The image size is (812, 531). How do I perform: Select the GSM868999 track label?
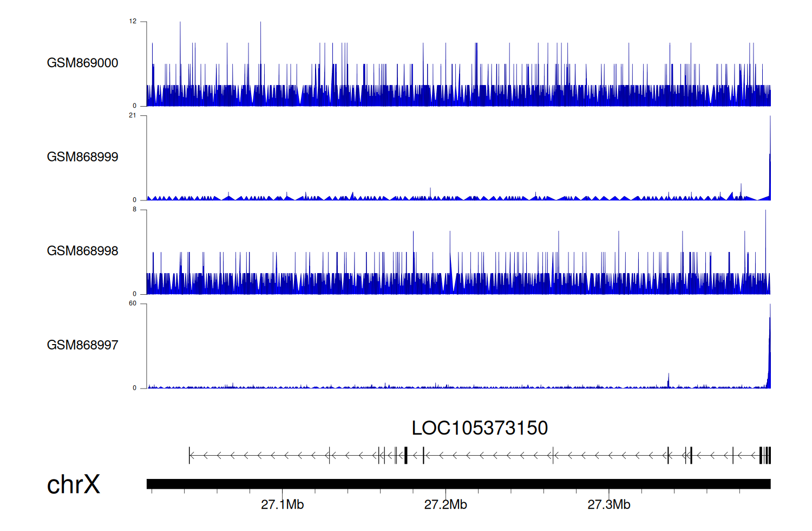(82, 157)
